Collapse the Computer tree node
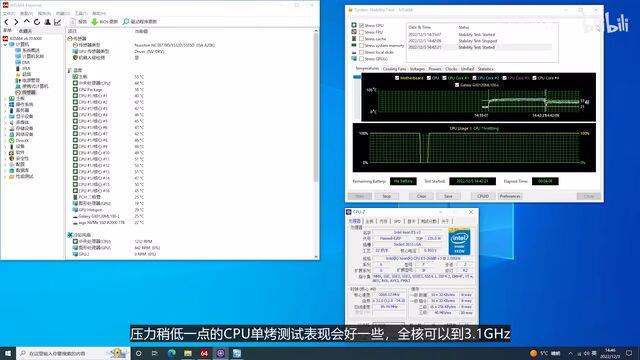The height and width of the screenshot is (360, 640). (x=6, y=44)
